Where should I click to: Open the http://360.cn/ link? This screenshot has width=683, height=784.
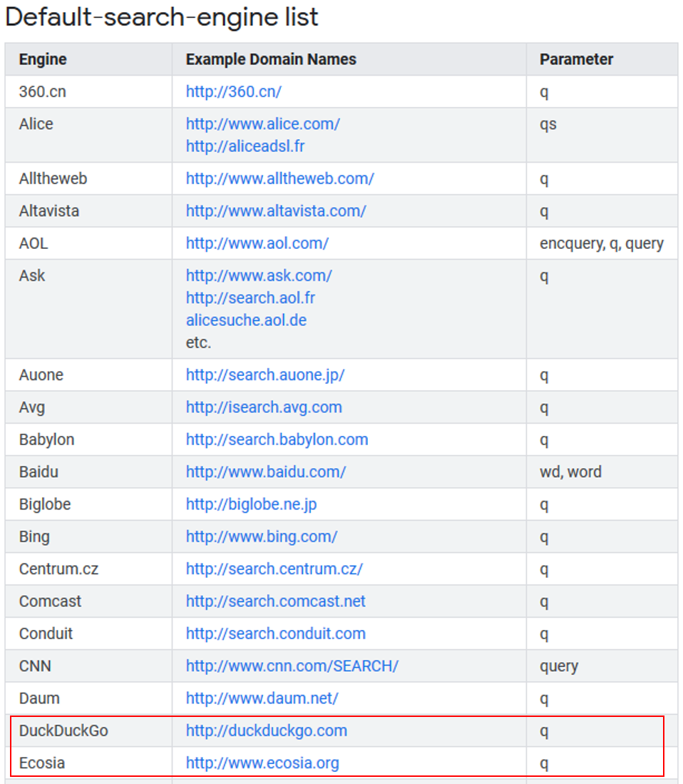tap(233, 91)
